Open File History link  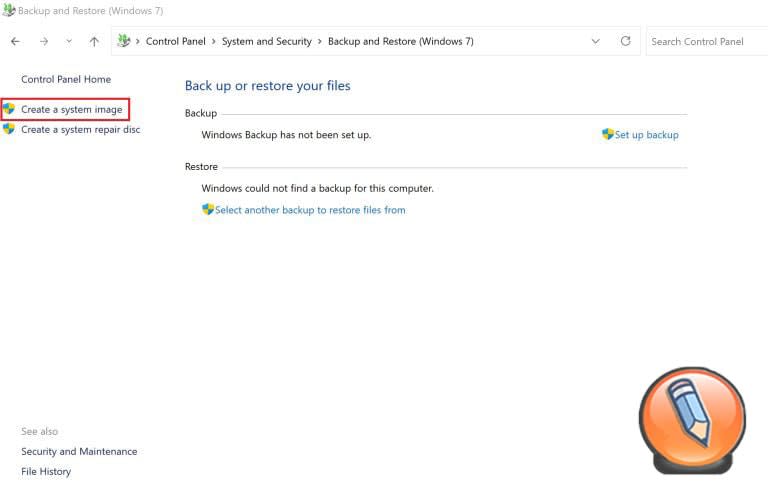coord(46,472)
